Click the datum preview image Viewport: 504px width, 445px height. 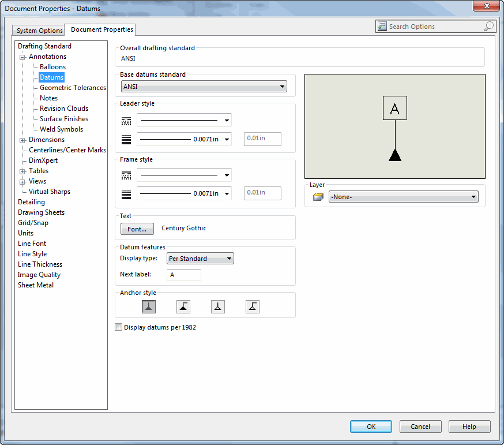(x=395, y=126)
